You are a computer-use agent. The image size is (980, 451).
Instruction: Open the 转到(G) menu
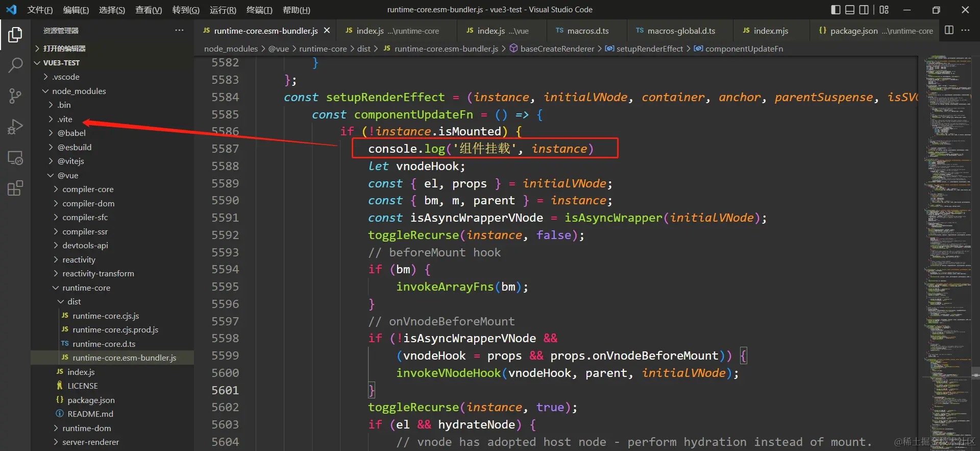[x=186, y=10]
